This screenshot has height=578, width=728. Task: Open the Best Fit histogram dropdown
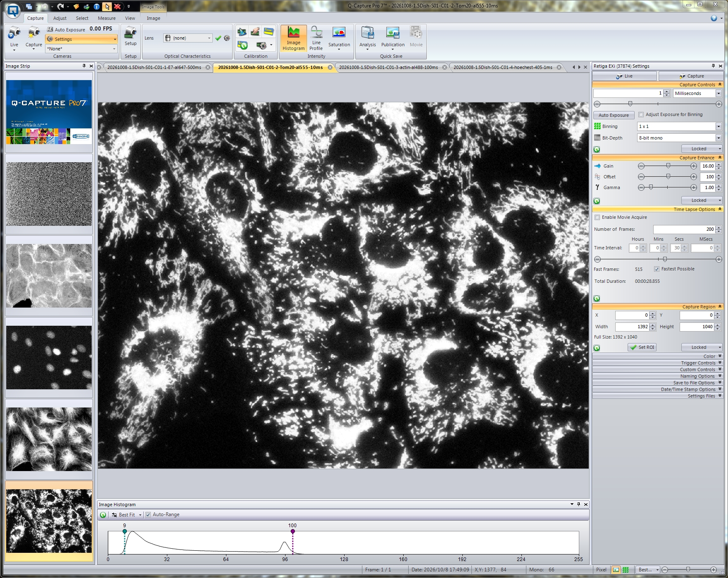pyautogui.click(x=140, y=515)
